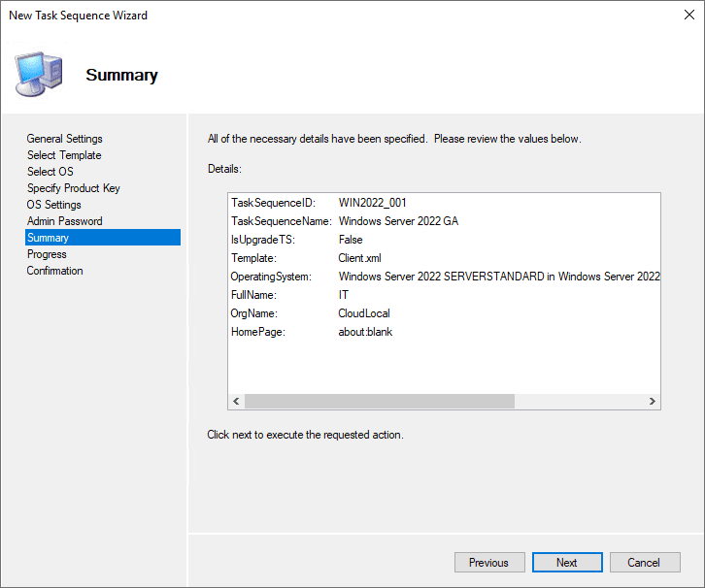The image size is (705, 588).
Task: Click the IsUpgradeTS value False
Action: pos(351,240)
